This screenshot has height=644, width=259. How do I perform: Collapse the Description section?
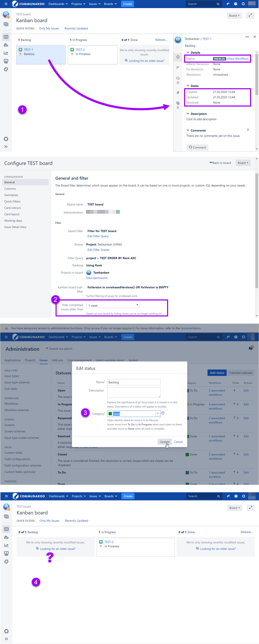click(188, 114)
